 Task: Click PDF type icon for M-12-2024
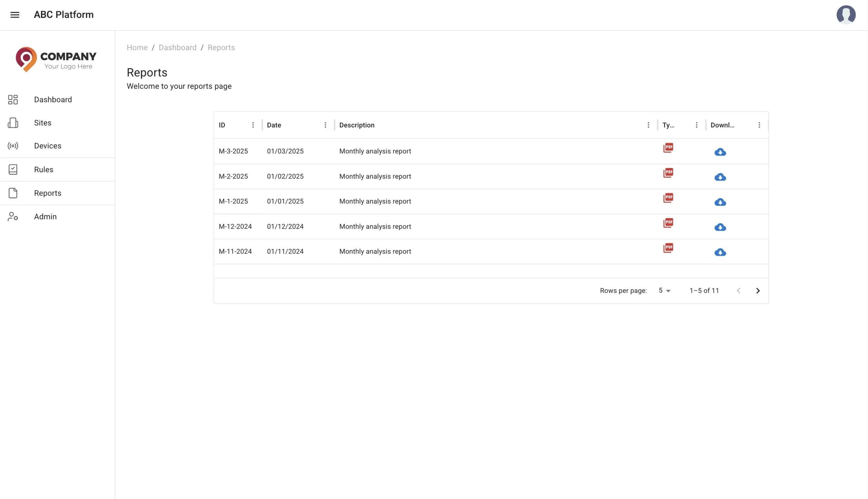668,223
